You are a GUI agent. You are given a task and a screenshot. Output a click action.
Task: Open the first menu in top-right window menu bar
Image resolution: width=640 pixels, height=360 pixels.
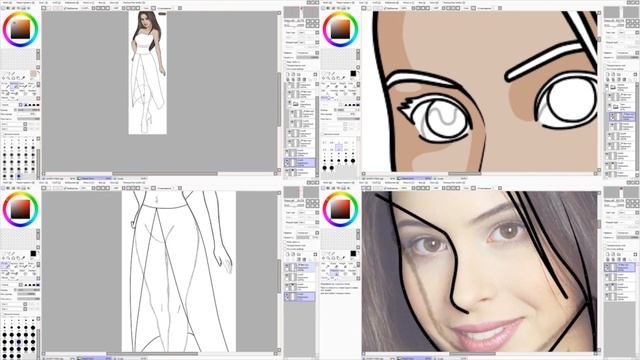(327, 2)
